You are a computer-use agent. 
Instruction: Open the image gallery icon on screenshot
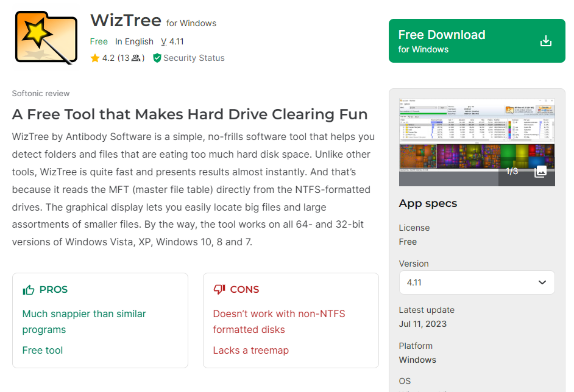point(540,171)
